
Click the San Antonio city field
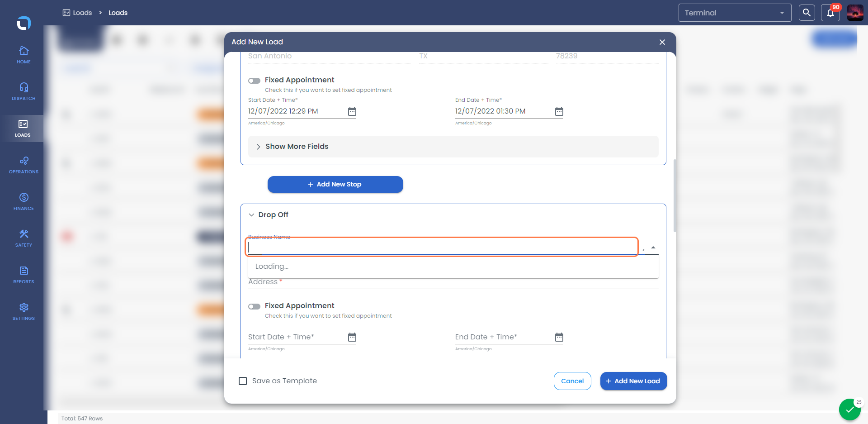(x=329, y=57)
